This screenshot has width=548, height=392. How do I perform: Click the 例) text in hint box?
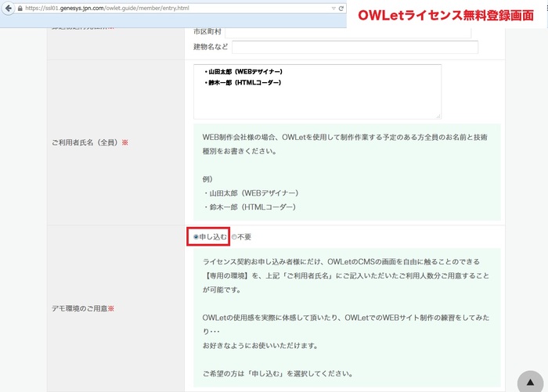207,179
